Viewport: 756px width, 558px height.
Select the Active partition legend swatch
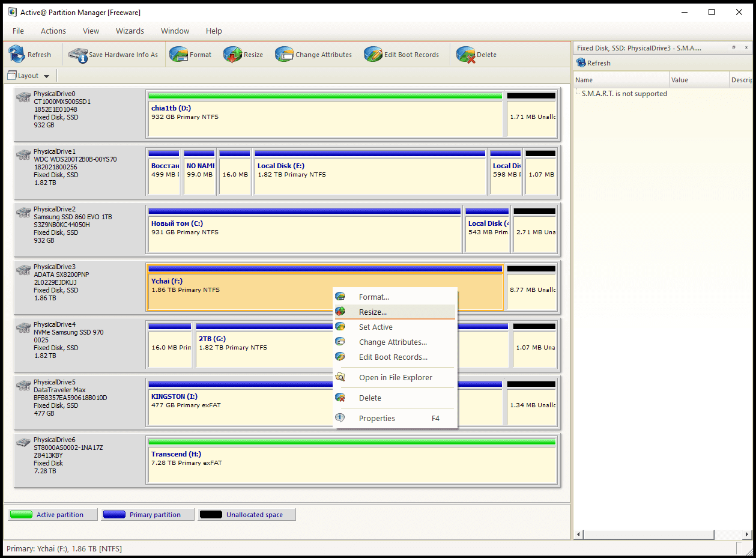(21, 515)
